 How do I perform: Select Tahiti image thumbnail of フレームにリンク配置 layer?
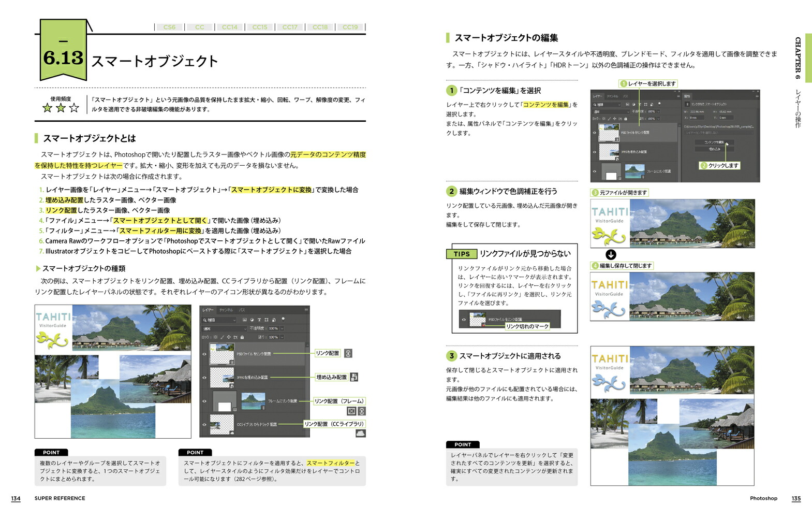[253, 401]
